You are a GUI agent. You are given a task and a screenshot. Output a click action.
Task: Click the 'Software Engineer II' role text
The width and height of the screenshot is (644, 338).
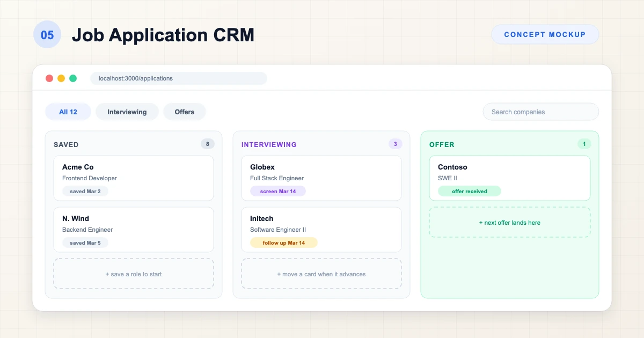(x=278, y=230)
